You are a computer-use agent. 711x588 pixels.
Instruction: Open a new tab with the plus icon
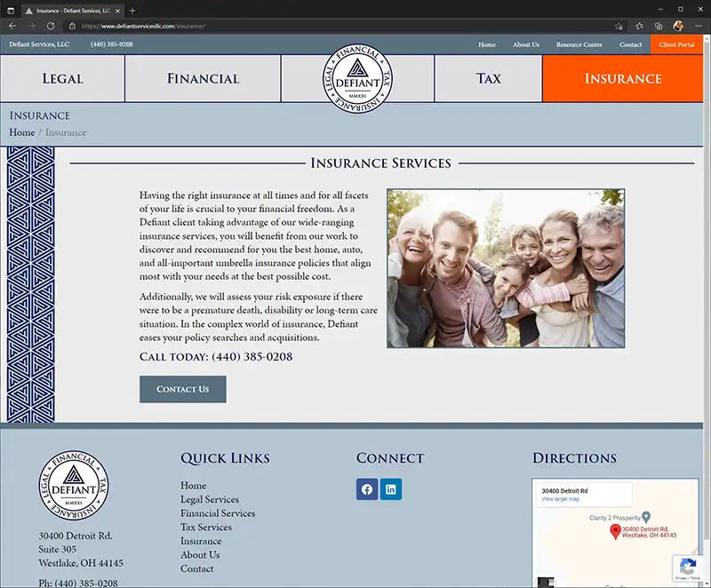click(x=132, y=11)
